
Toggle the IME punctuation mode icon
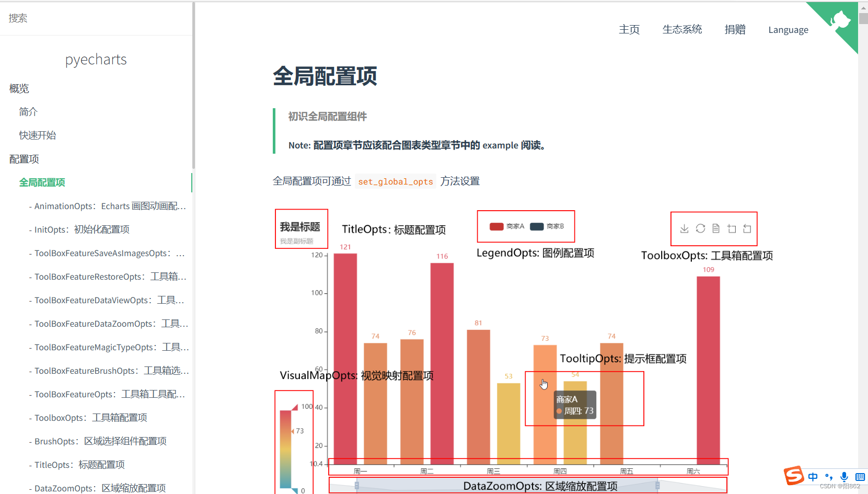(x=829, y=477)
